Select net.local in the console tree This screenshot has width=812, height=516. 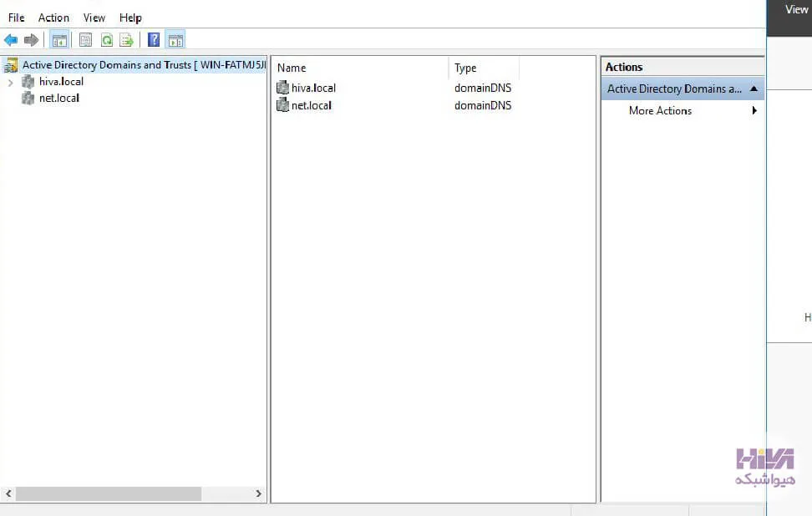[59, 99]
